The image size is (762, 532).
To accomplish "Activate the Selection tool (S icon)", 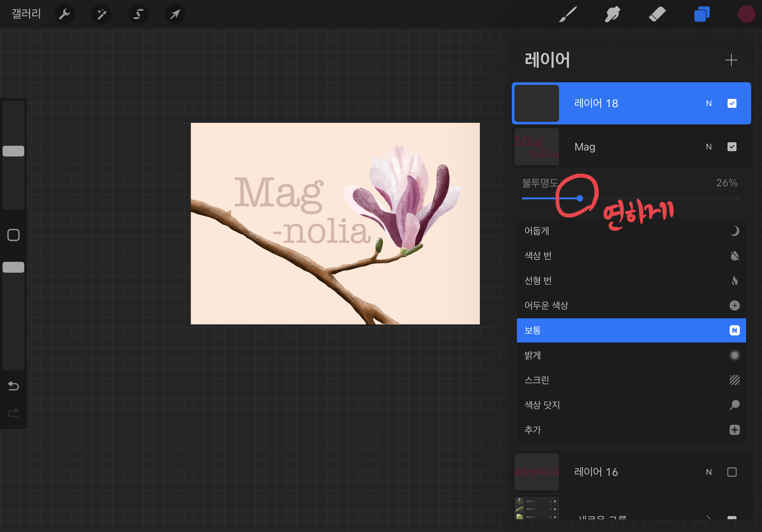I will [138, 14].
